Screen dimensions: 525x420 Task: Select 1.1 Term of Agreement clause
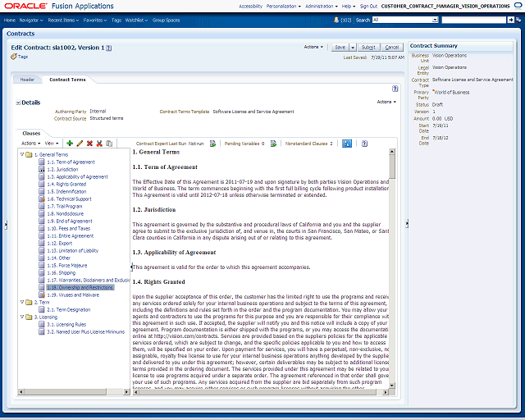tap(71, 162)
